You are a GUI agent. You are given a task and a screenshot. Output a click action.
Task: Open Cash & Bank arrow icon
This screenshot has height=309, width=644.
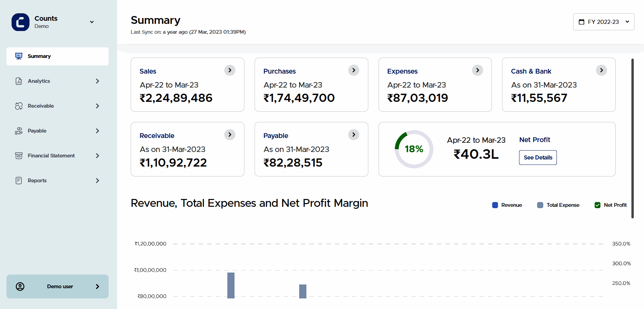tap(601, 70)
